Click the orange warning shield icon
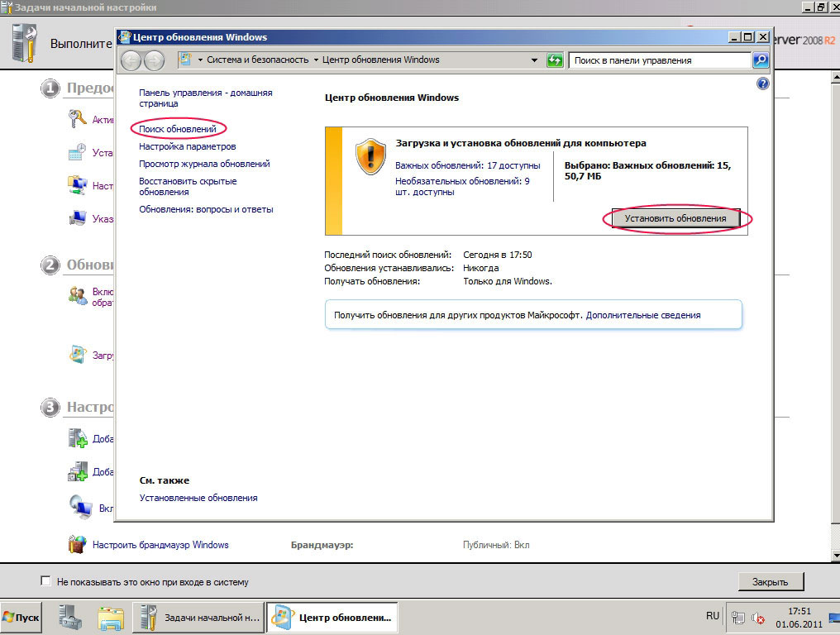Screen dimensions: 840x635 tap(370, 157)
